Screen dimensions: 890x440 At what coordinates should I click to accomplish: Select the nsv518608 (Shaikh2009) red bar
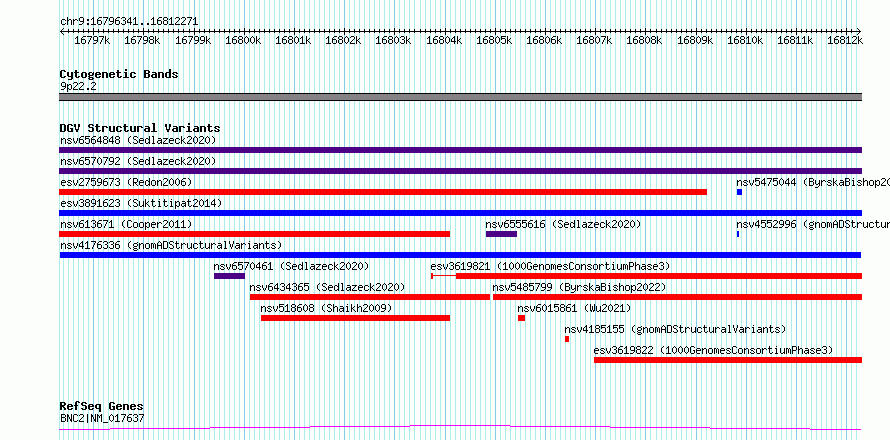(355, 318)
